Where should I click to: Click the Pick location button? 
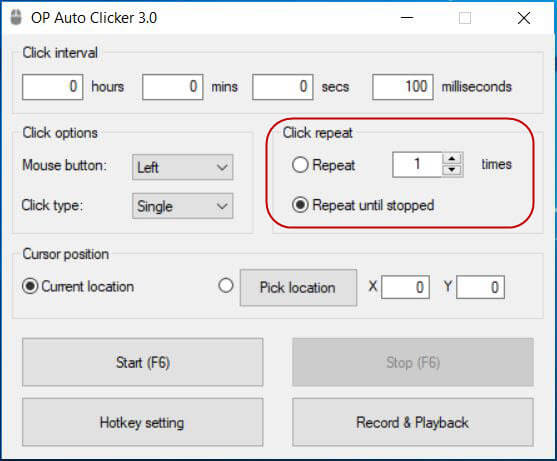coord(298,287)
